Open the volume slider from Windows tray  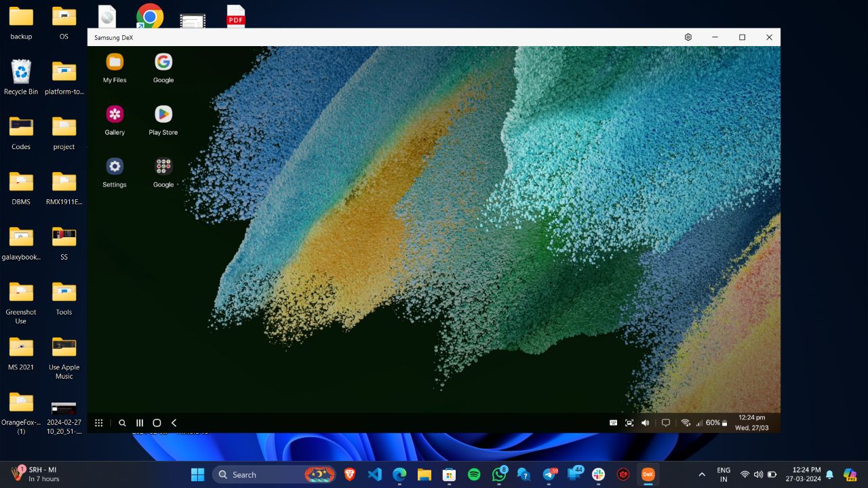coord(759,474)
